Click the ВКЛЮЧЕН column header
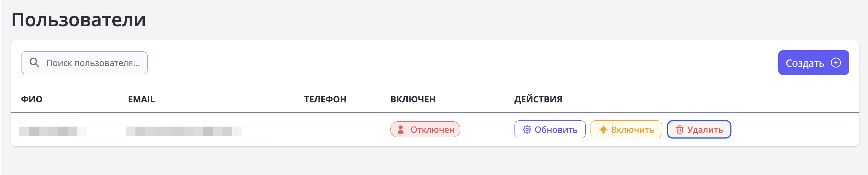 coord(413,99)
